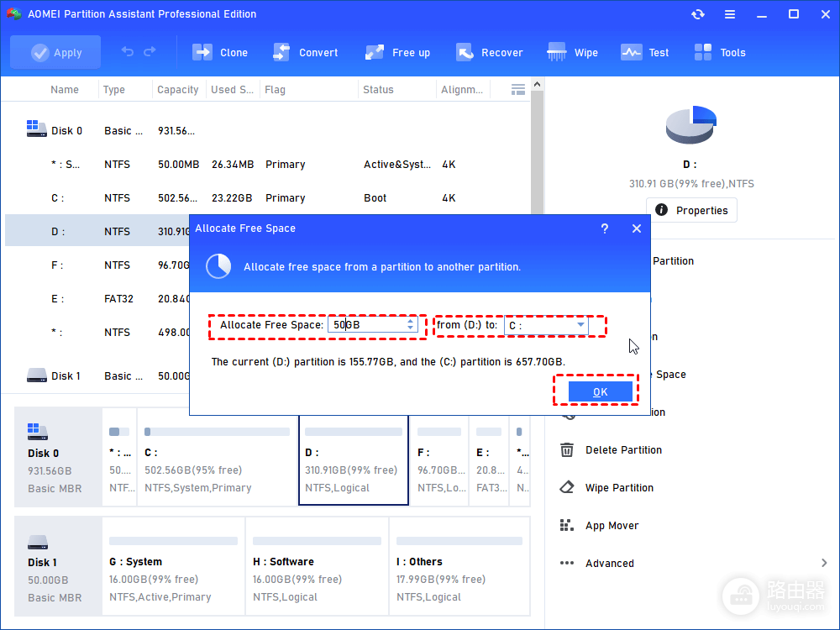Sort by the Status column header
This screenshot has width=840, height=630.
(x=378, y=90)
